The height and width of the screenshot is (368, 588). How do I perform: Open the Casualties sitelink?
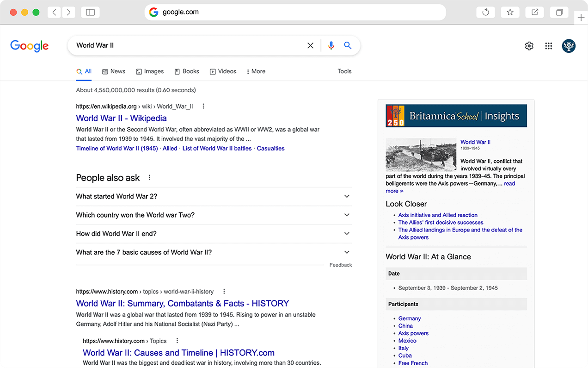(271, 149)
